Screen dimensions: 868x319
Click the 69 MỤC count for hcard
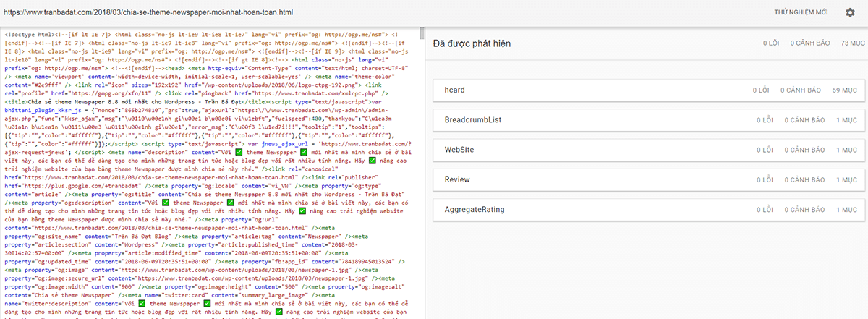click(x=844, y=90)
